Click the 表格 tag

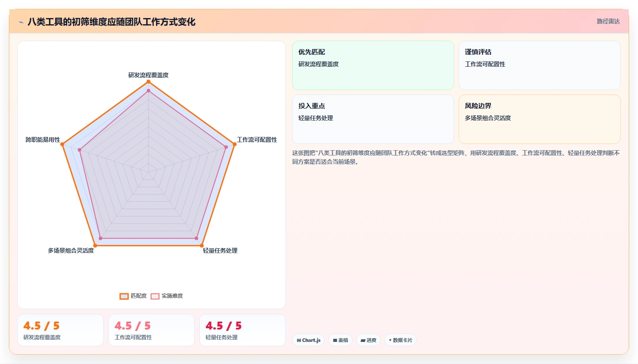coord(340,340)
